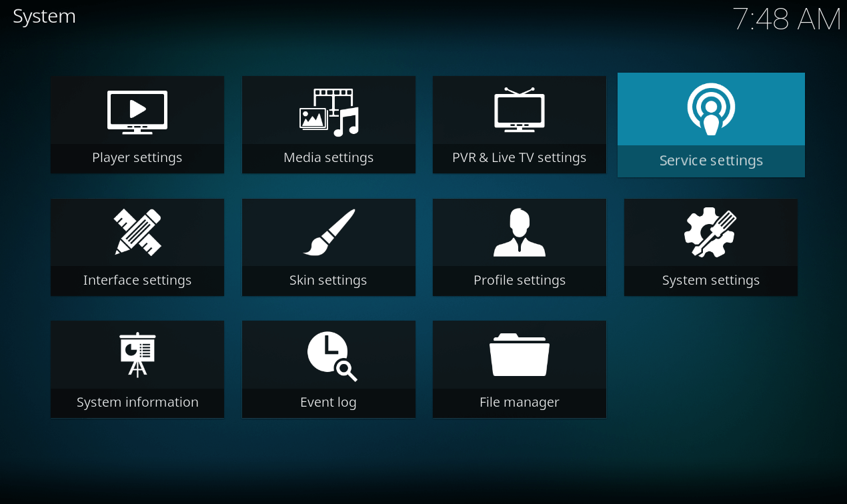The image size is (847, 504).
Task: Choose the "Skin settings" text label
Action: click(x=329, y=281)
